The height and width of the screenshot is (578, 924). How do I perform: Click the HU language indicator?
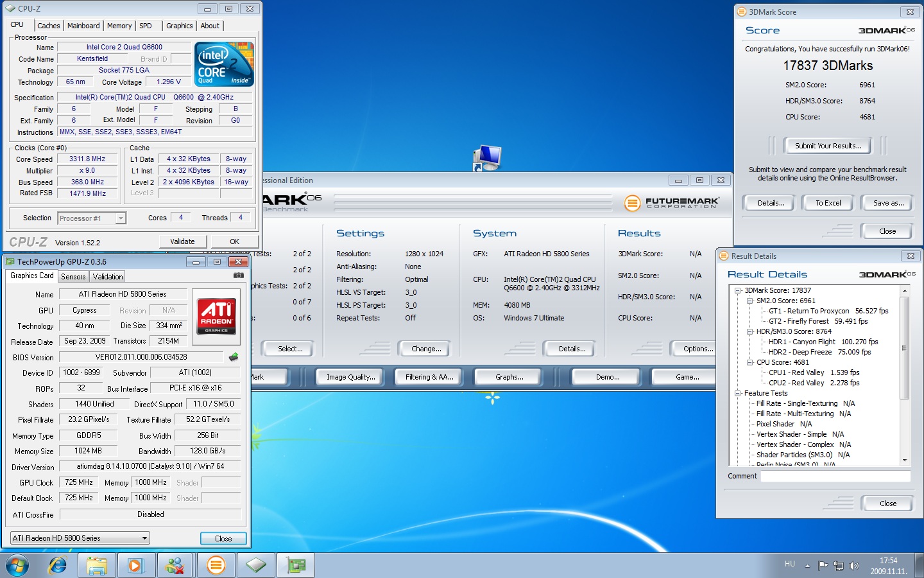[x=790, y=564]
